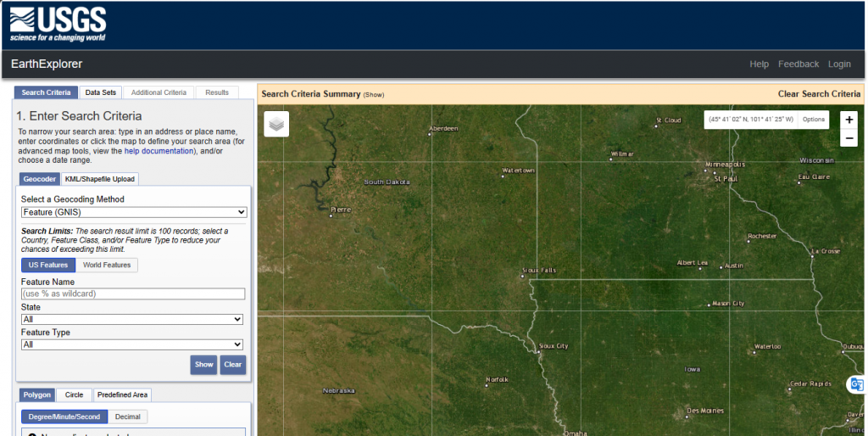Click Feedback in the header

click(798, 64)
